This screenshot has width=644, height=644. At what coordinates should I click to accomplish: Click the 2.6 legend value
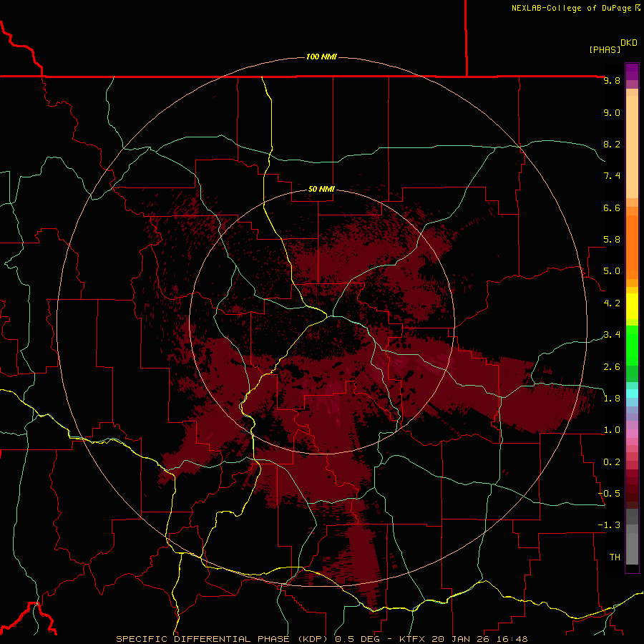click(612, 367)
